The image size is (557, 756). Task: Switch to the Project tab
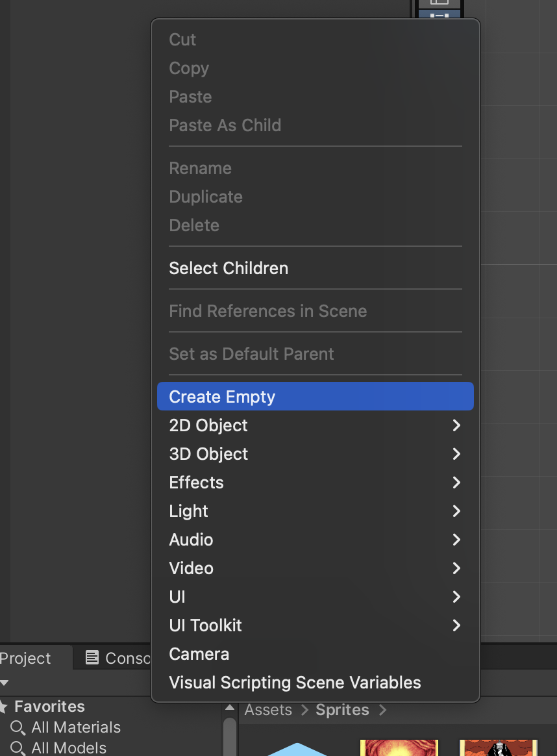pos(26,658)
